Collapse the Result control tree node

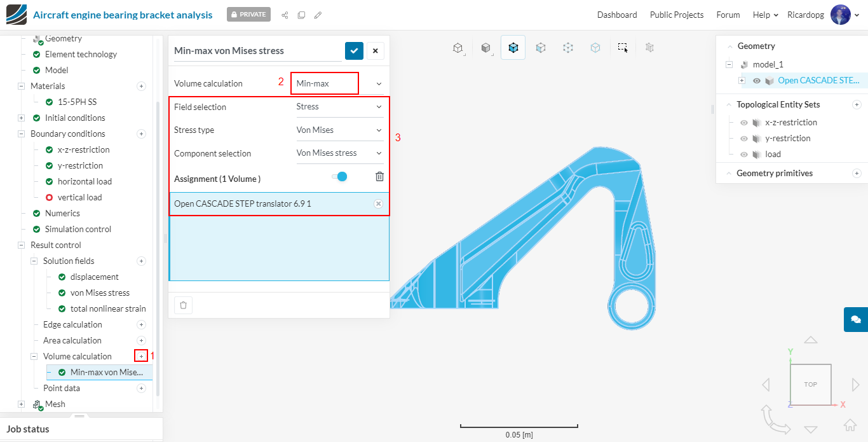[x=22, y=245]
